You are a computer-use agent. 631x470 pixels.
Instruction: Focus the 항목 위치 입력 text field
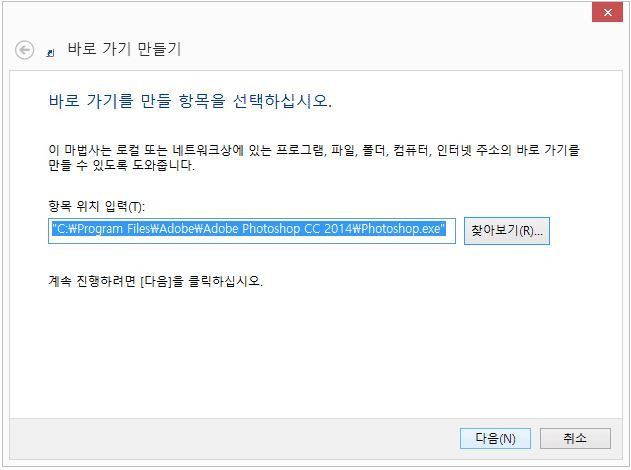point(252,231)
